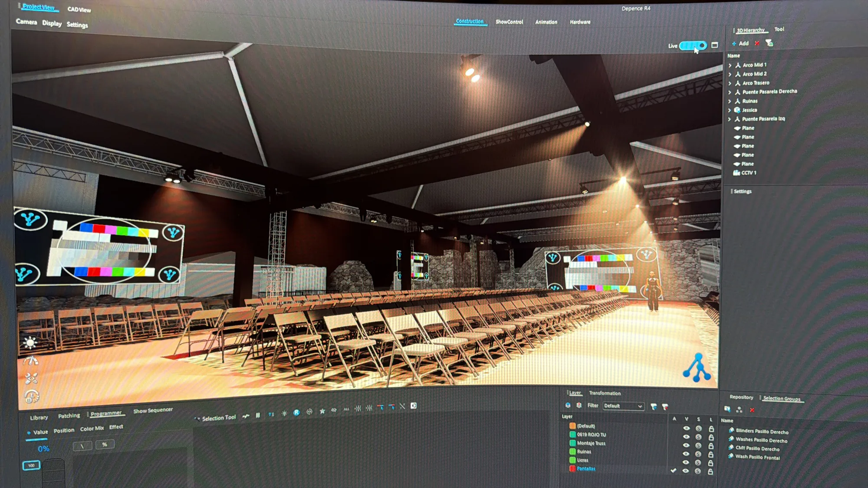868x488 pixels.
Task: Click the half-circle contrast icon in toolbar
Action: coord(414,406)
